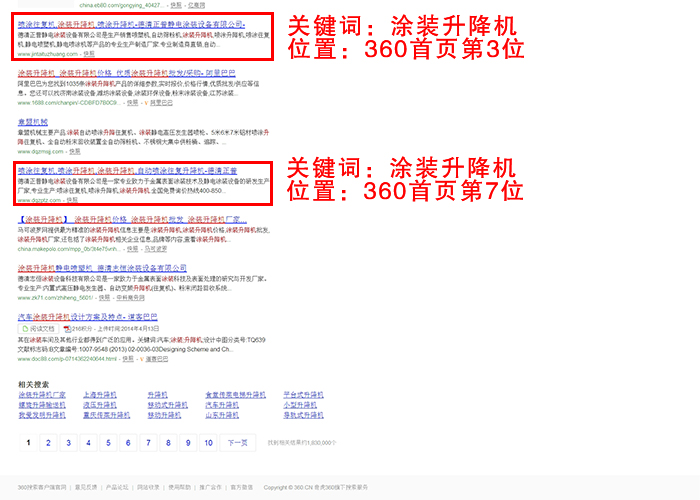Select related search 液压升降机
Image resolution: width=700 pixels, height=500 pixels.
[x=100, y=405]
